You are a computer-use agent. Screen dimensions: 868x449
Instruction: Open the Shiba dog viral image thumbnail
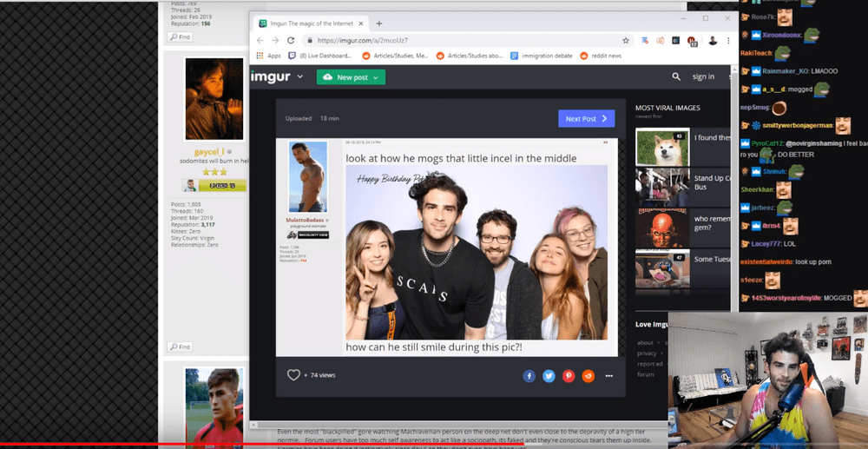click(x=662, y=148)
